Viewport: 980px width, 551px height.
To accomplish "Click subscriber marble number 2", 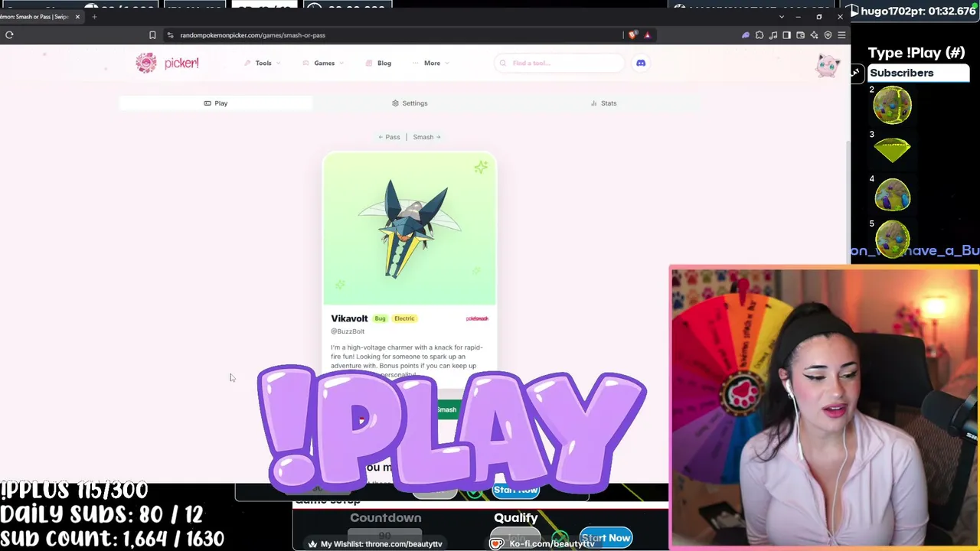I will pos(893,105).
